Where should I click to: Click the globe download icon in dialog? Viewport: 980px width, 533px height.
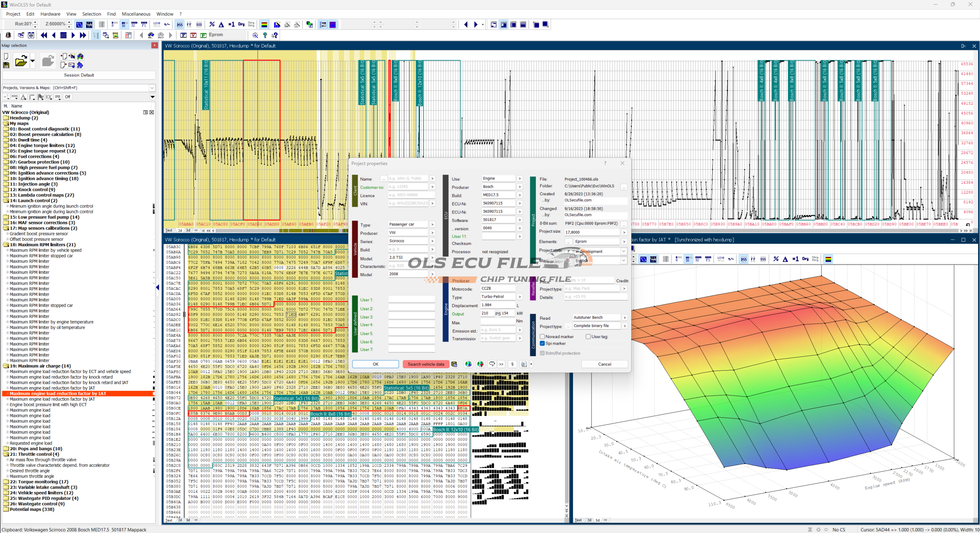(468, 364)
